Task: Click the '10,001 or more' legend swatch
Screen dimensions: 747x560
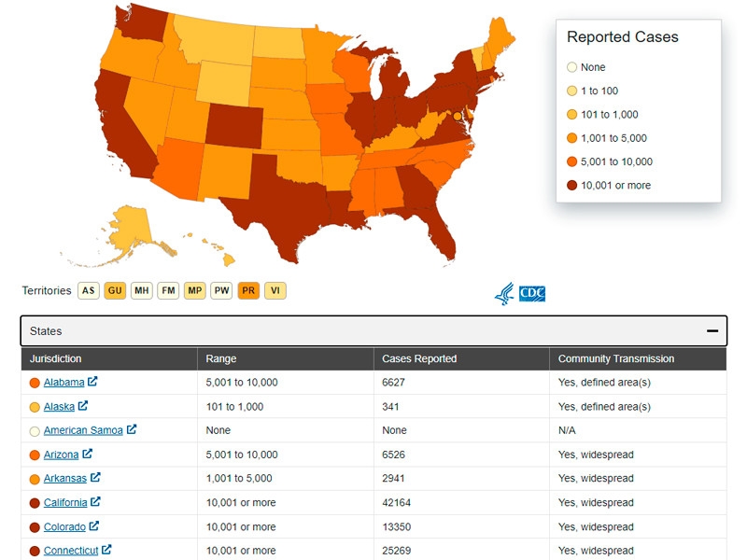Action: click(571, 185)
